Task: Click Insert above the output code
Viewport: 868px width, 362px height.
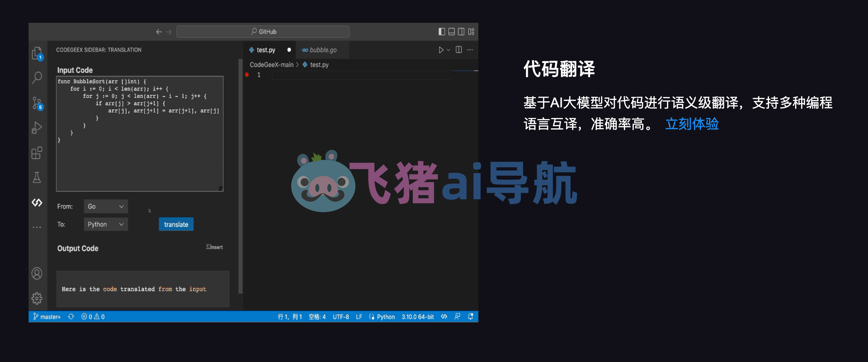Action: 214,247
